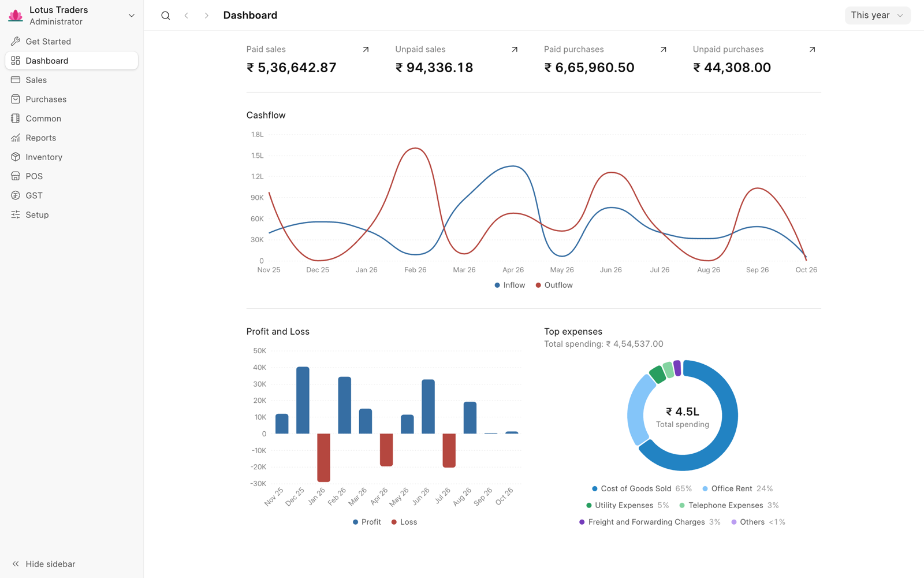Click the Reports chart icon
Image resolution: width=924 pixels, height=578 pixels.
[16, 138]
